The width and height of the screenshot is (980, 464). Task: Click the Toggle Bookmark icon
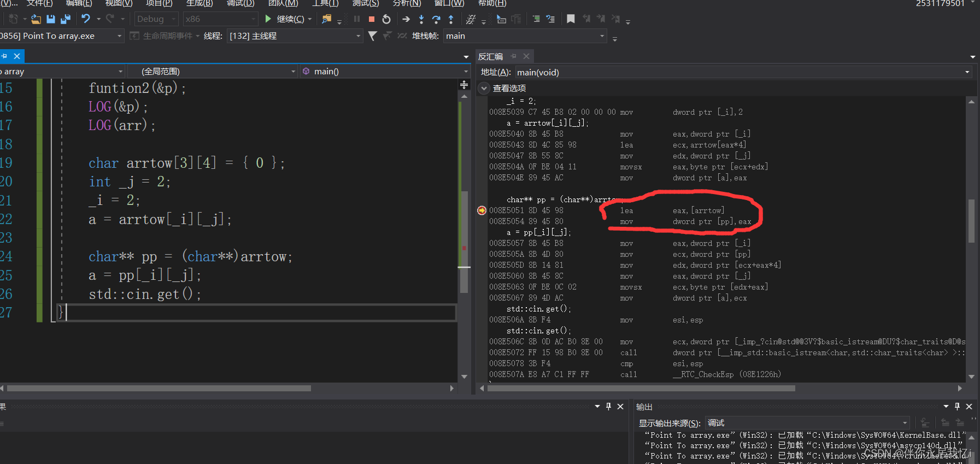point(571,19)
